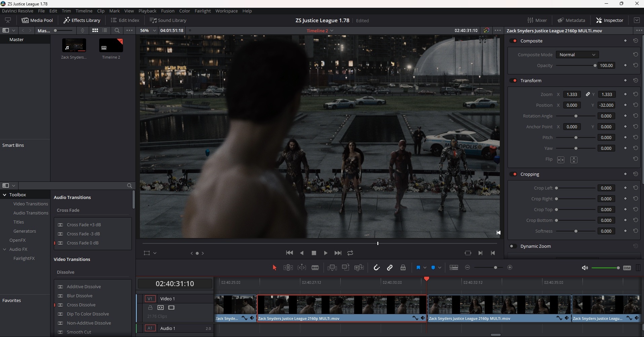Lock Video 1 track with padlock
This screenshot has width=644, height=337.
[x=150, y=308]
